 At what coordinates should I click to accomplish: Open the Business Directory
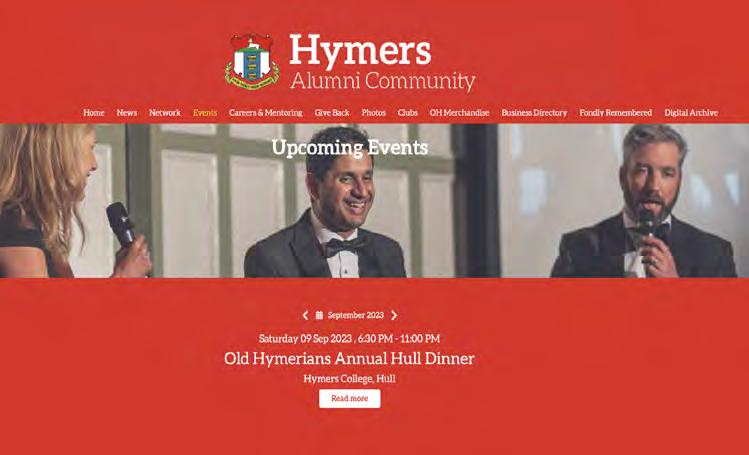tap(534, 113)
